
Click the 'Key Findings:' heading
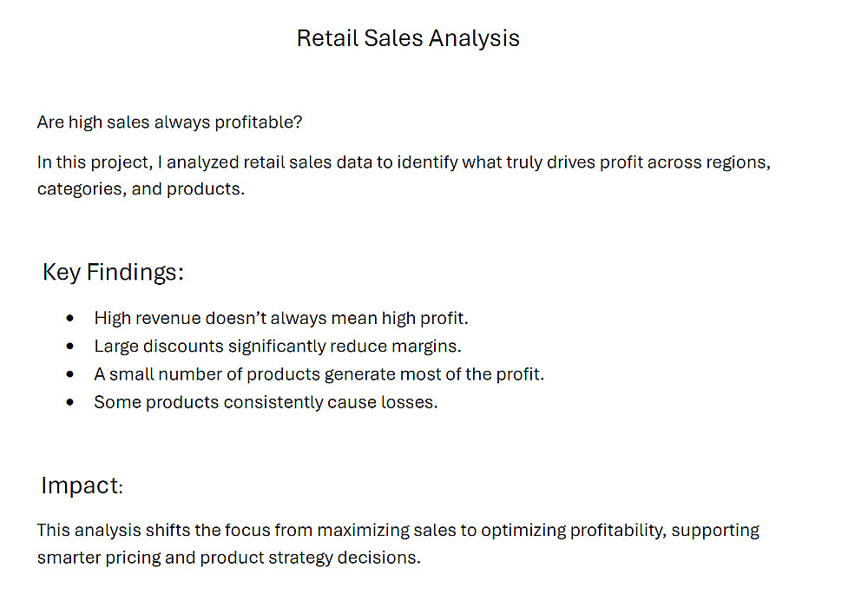(113, 272)
